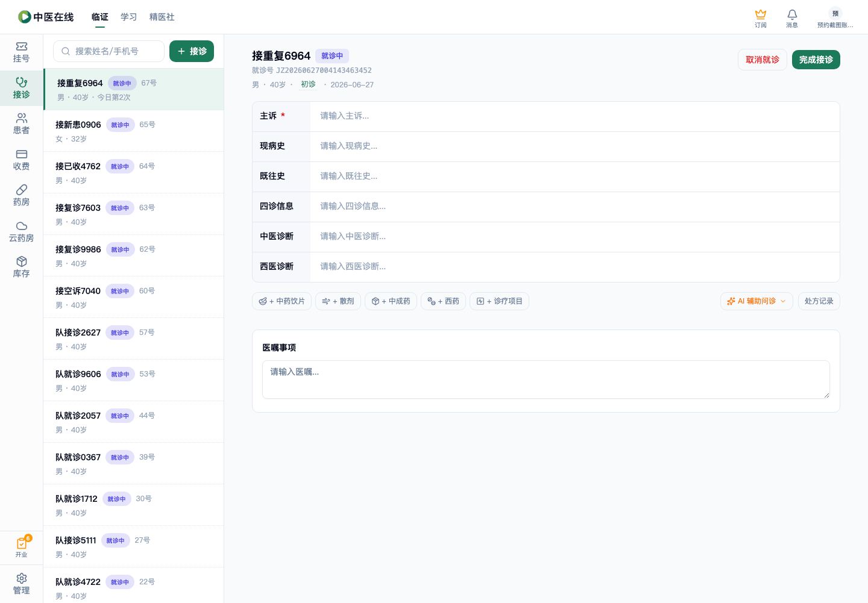Screen dimensions: 868x603
Task: Add 散剂 prescription
Action: click(x=338, y=301)
